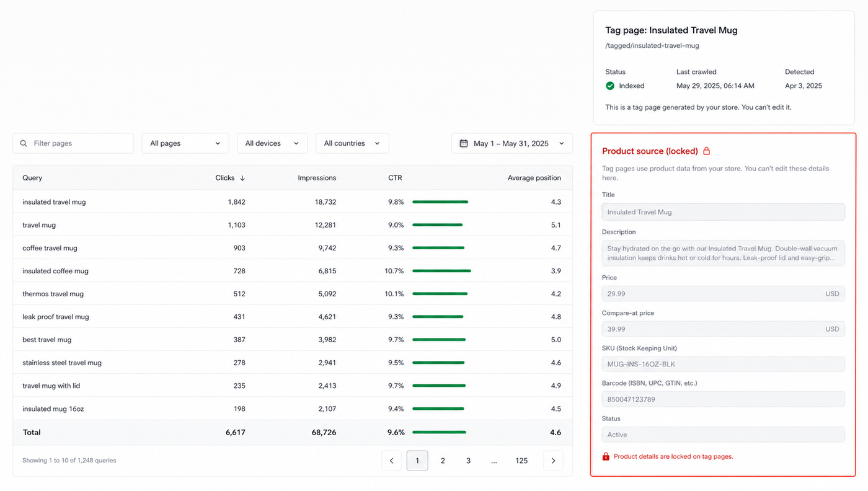868x491 pixels.
Task: Click the CTR bar for insulated coffee mug
Action: [441, 271]
